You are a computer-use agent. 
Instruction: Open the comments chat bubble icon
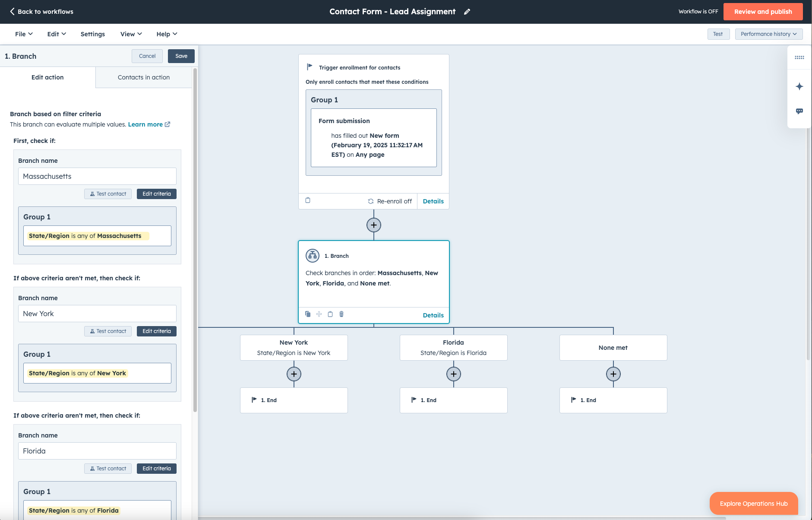(x=799, y=111)
